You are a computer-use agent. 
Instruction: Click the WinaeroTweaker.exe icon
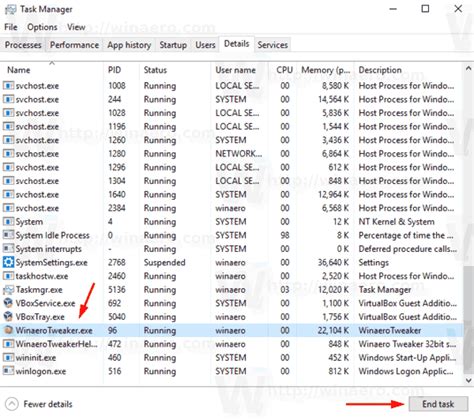8,330
